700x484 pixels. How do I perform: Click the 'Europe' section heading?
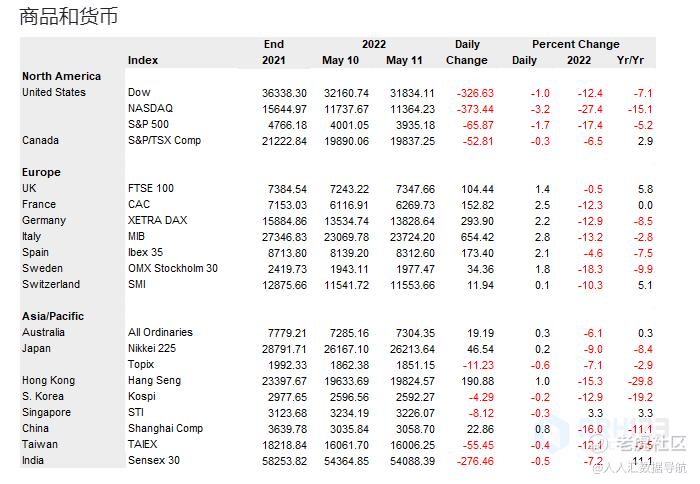coord(41,172)
